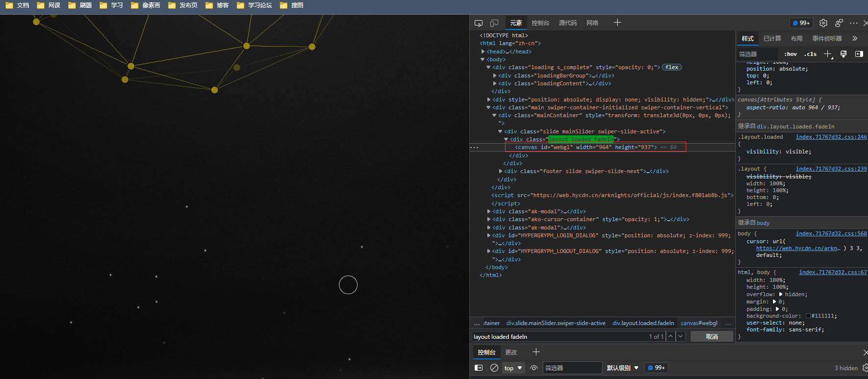Switch to the 元素 tab
Image resolution: width=868 pixels, height=379 pixels.
click(x=516, y=23)
